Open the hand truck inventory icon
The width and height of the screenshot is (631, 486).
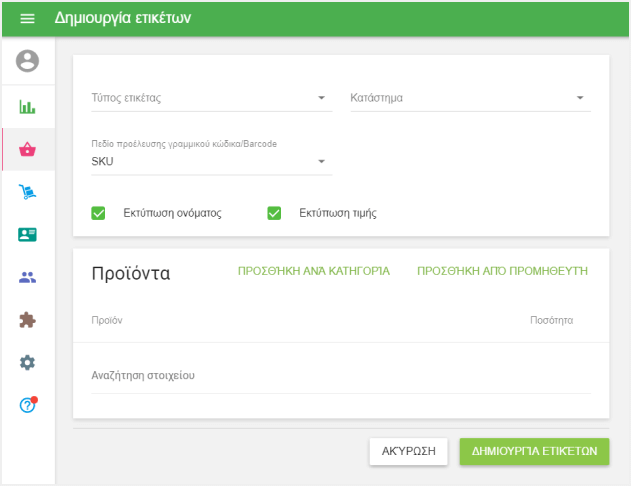27,192
